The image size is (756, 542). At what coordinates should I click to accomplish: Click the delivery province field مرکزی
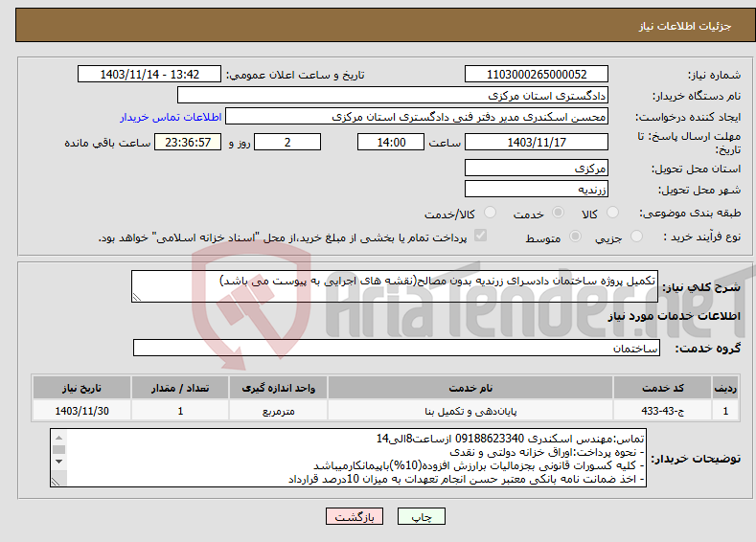pos(537,169)
